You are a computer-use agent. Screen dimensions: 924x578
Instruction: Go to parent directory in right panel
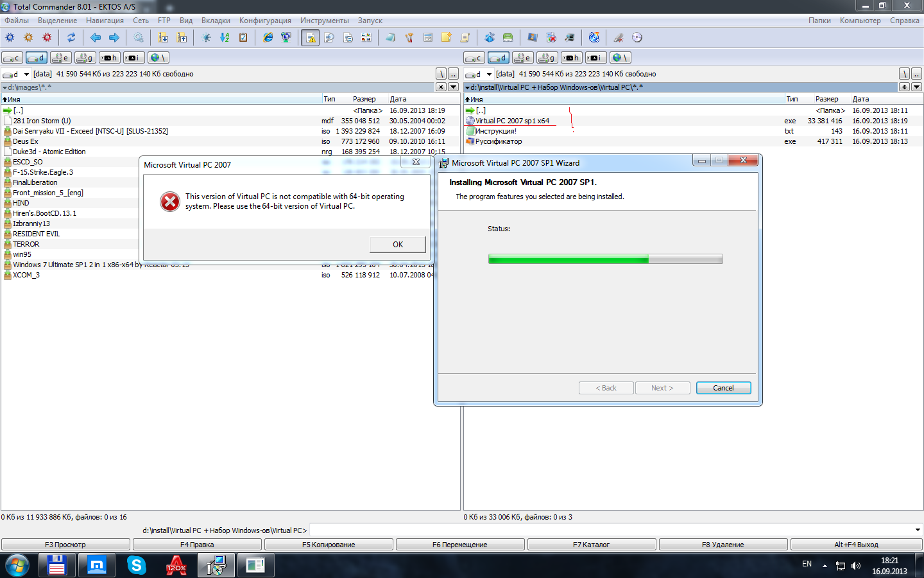[x=916, y=74]
